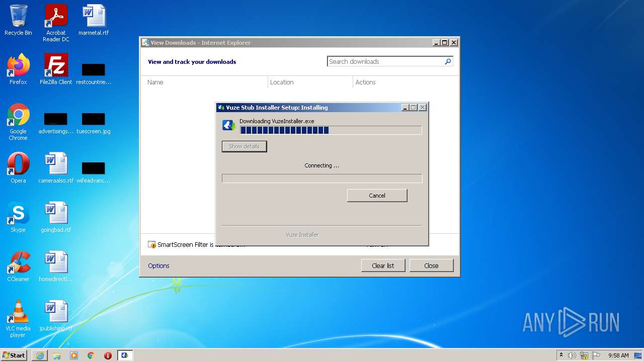Click 'View and track your downloads' heading
644x362 pixels.
192,62
